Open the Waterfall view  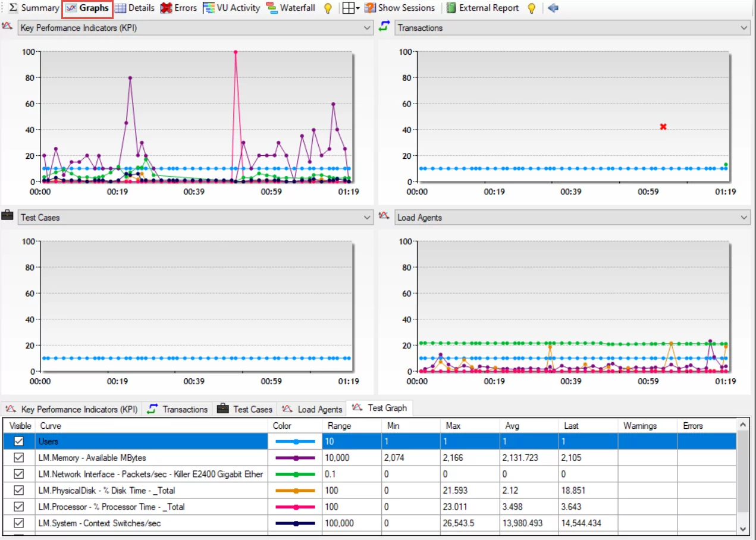click(x=291, y=8)
